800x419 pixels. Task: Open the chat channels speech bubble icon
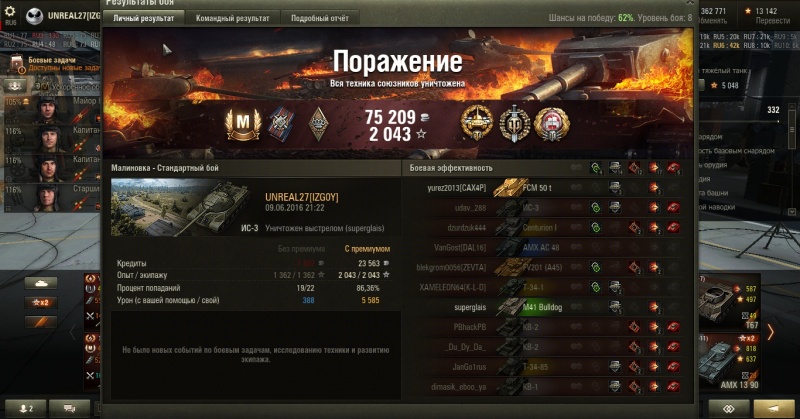[x=70, y=409]
